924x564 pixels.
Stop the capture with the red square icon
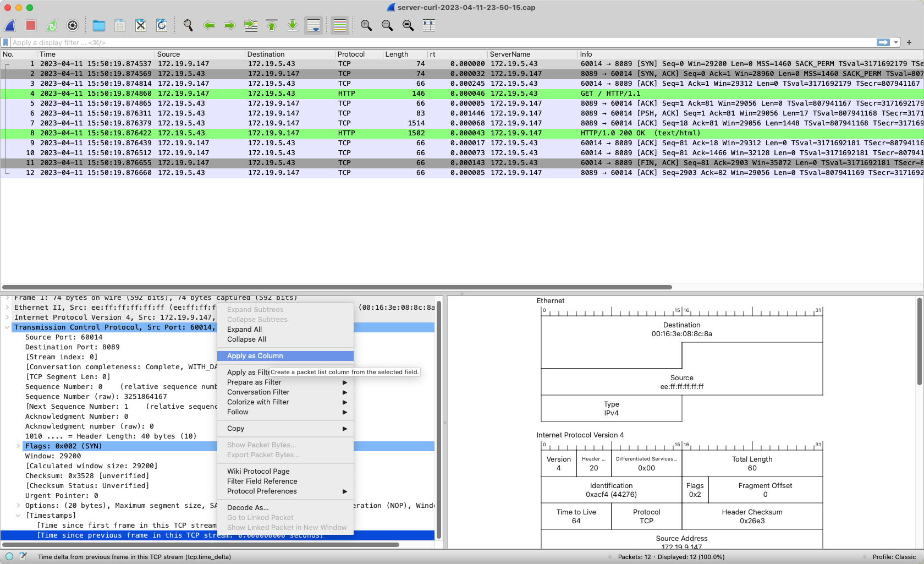[x=31, y=25]
